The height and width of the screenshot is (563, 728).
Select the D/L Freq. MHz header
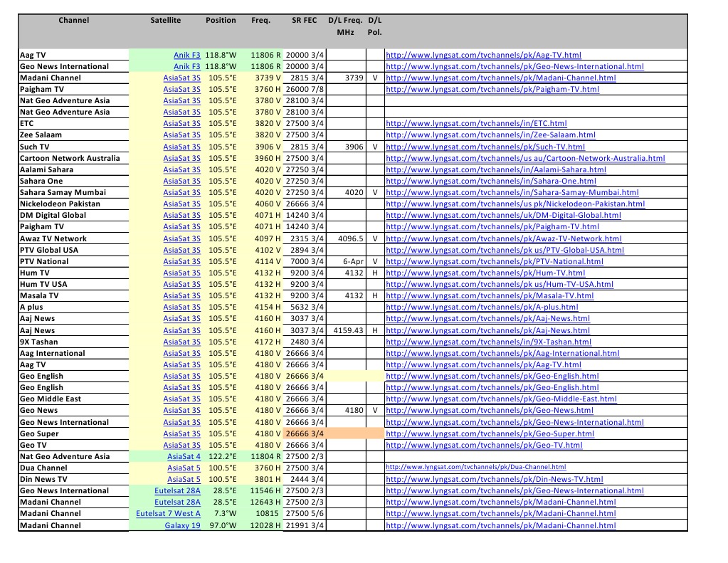(x=345, y=26)
